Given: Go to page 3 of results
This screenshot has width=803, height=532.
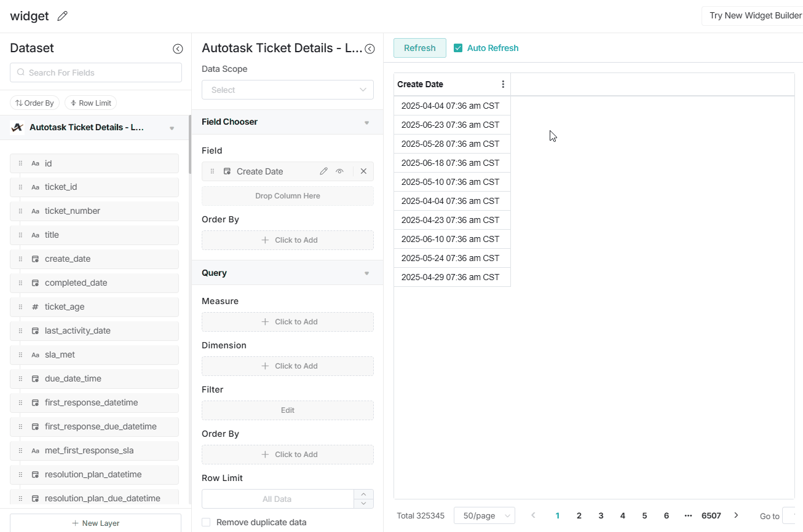Looking at the screenshot, I should 601,515.
